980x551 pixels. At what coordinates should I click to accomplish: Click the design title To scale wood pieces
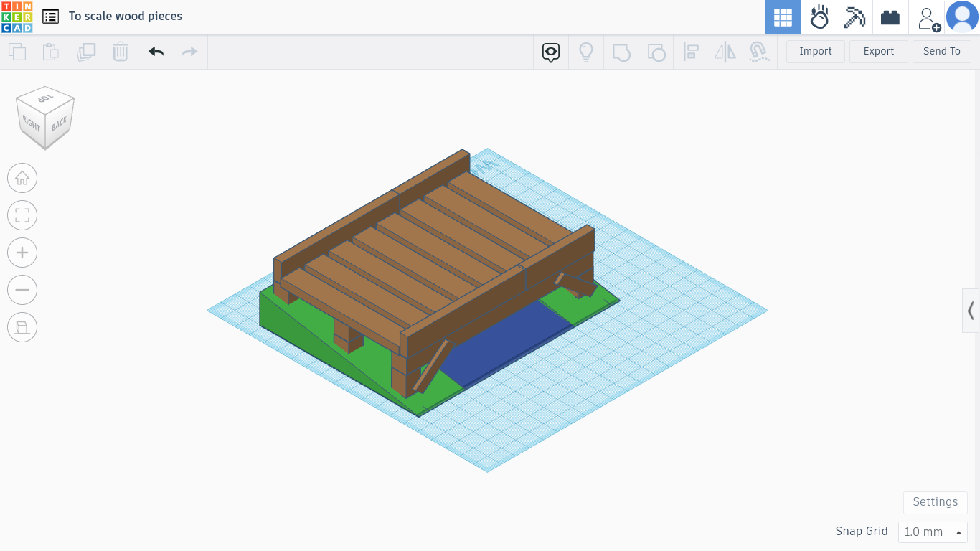(x=126, y=16)
